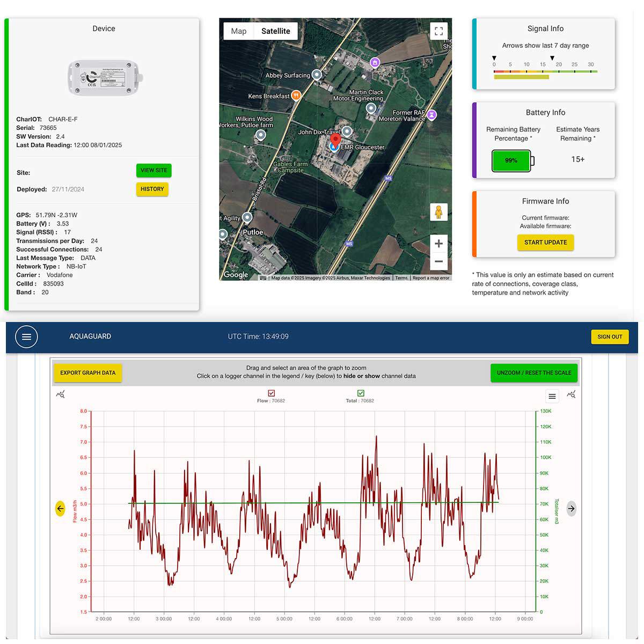
Task: Open the hamburger navigation menu
Action: tap(26, 337)
